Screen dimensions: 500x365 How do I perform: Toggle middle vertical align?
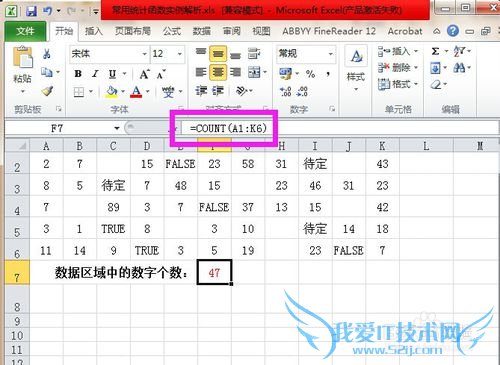pyautogui.click(x=218, y=54)
